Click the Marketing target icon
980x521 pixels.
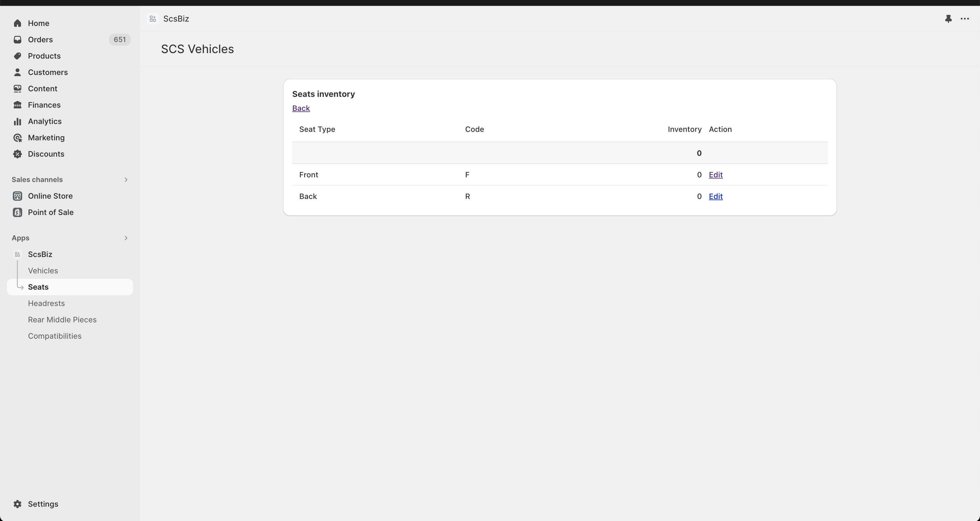click(x=17, y=138)
